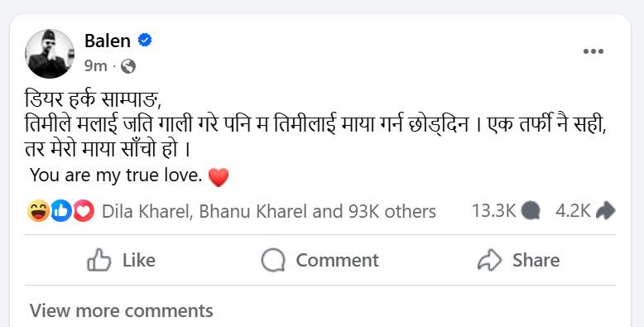
Task: Click the 4.2K share count
Action: pyautogui.click(x=573, y=211)
